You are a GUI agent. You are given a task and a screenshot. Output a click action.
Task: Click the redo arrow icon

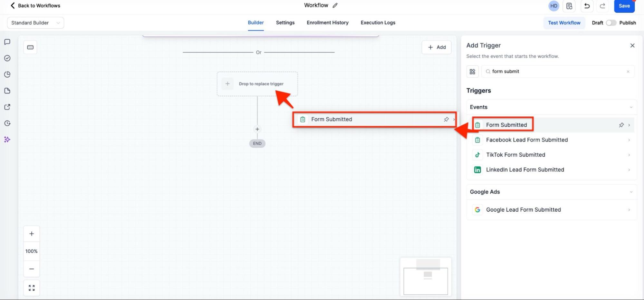pyautogui.click(x=602, y=6)
